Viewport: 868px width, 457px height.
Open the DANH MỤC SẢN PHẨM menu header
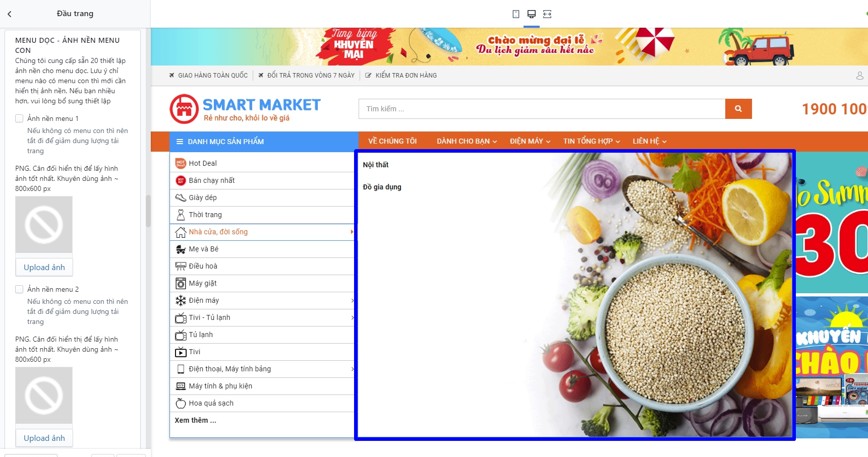tap(264, 142)
